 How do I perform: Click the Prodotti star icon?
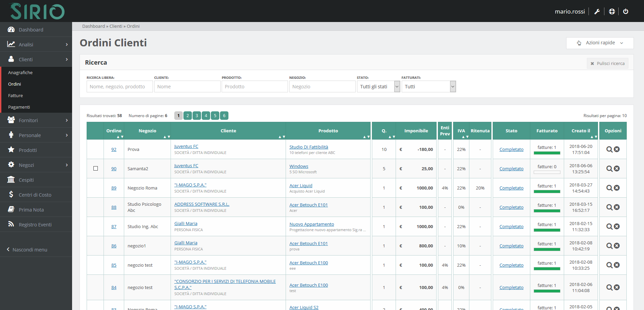point(11,150)
